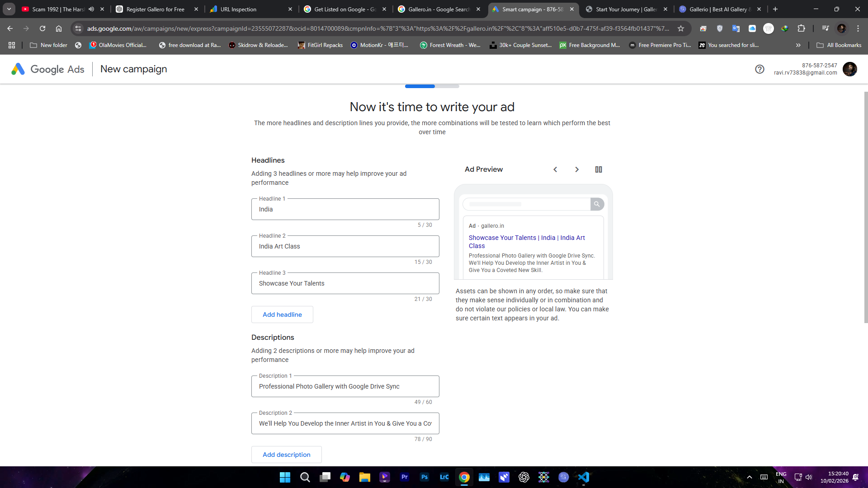The image size is (868, 488).
Task: Click the campaign progress bar
Action: (x=432, y=86)
